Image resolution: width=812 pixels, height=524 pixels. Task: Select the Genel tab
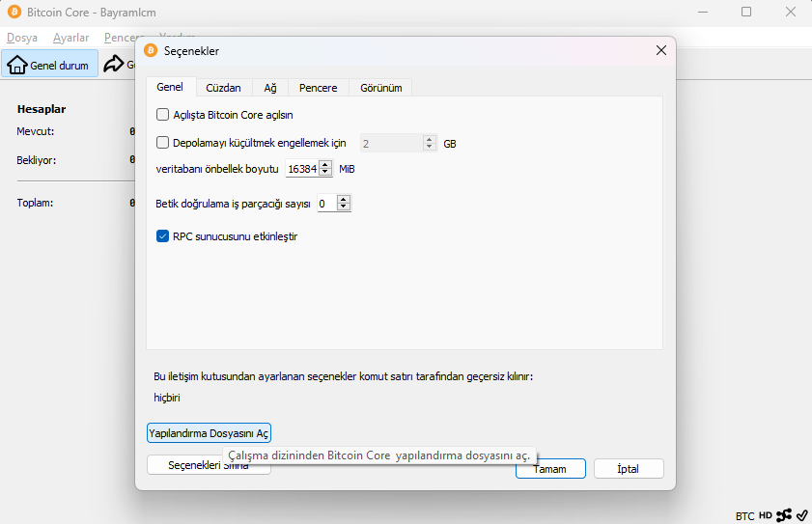tap(170, 87)
